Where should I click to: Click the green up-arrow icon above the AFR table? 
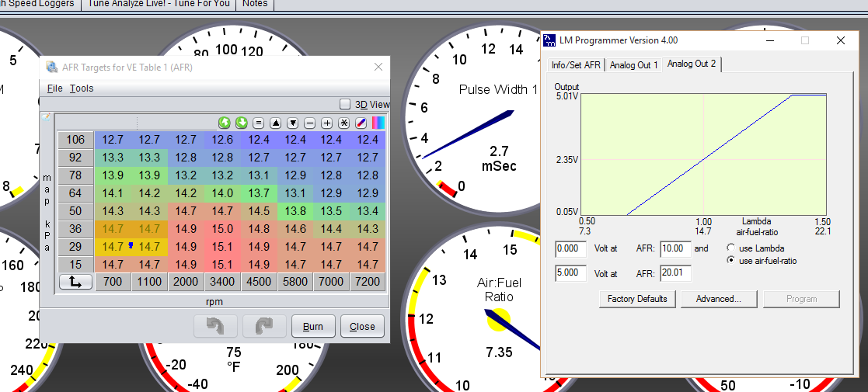224,122
